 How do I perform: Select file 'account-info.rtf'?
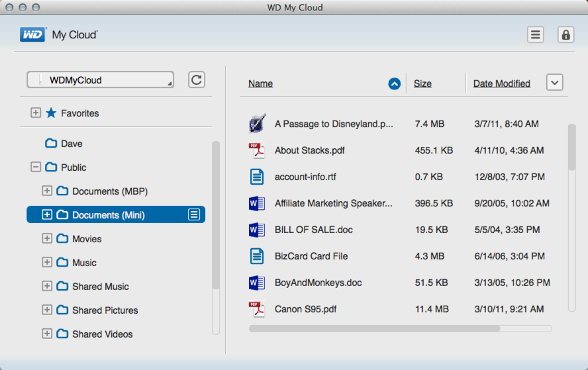(305, 177)
